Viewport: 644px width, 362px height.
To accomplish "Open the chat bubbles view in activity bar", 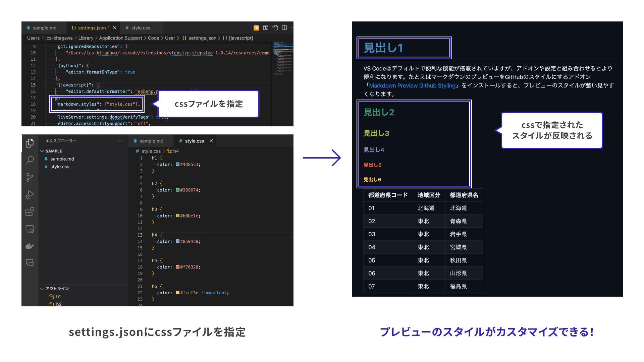I will coord(30,263).
